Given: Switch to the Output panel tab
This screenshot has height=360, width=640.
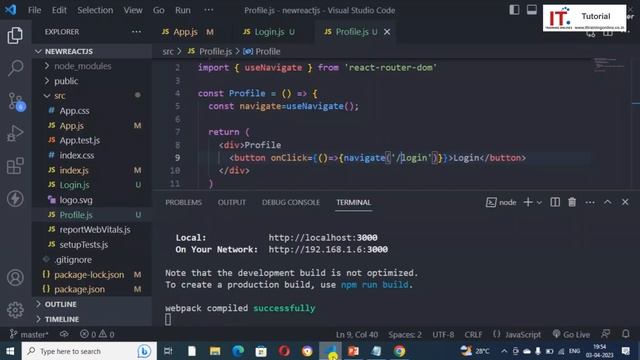Looking at the screenshot, I should click(x=231, y=202).
